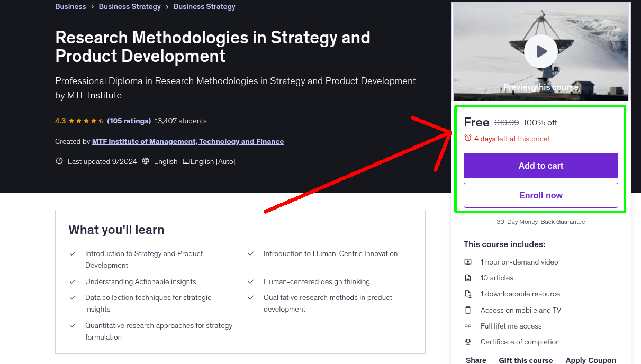Click the star rating icons
The width and height of the screenshot is (641, 364).
[86, 121]
